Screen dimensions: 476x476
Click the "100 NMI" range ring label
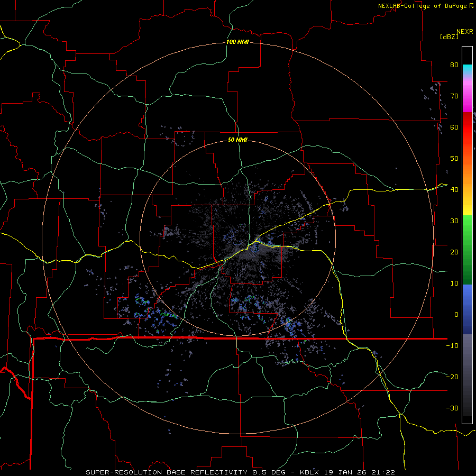[237, 42]
